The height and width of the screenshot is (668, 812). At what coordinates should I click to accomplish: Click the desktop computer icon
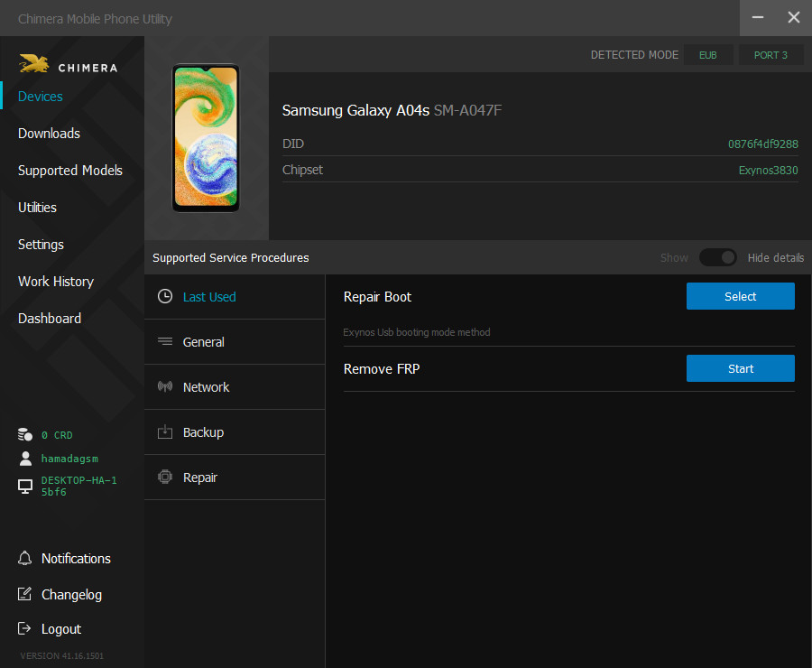[x=25, y=486]
